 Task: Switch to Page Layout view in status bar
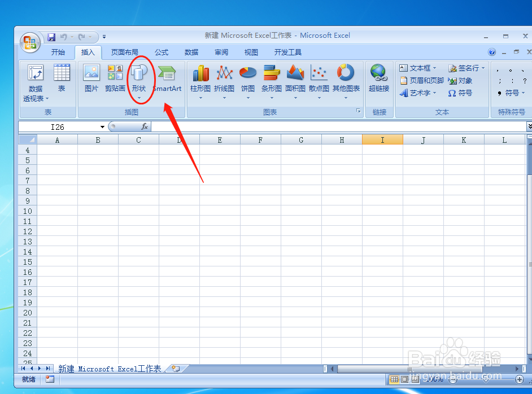(x=404, y=379)
